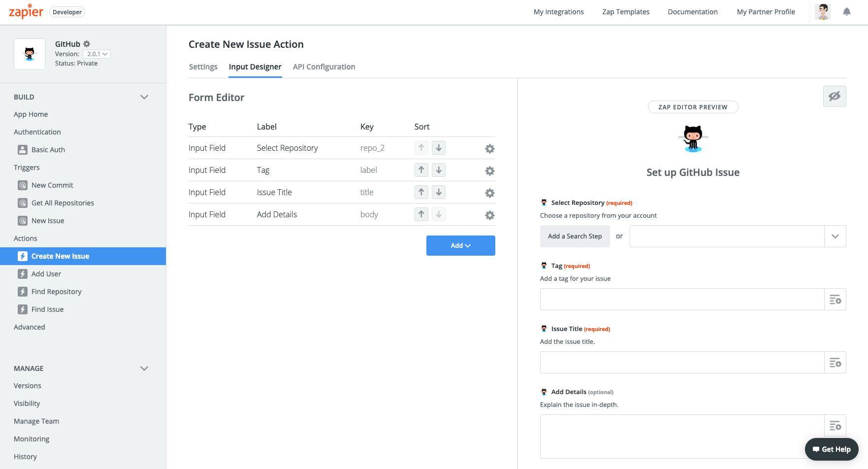Click the Find Repository action bolt icon
Viewport: 868px width, 469px height.
tap(23, 292)
